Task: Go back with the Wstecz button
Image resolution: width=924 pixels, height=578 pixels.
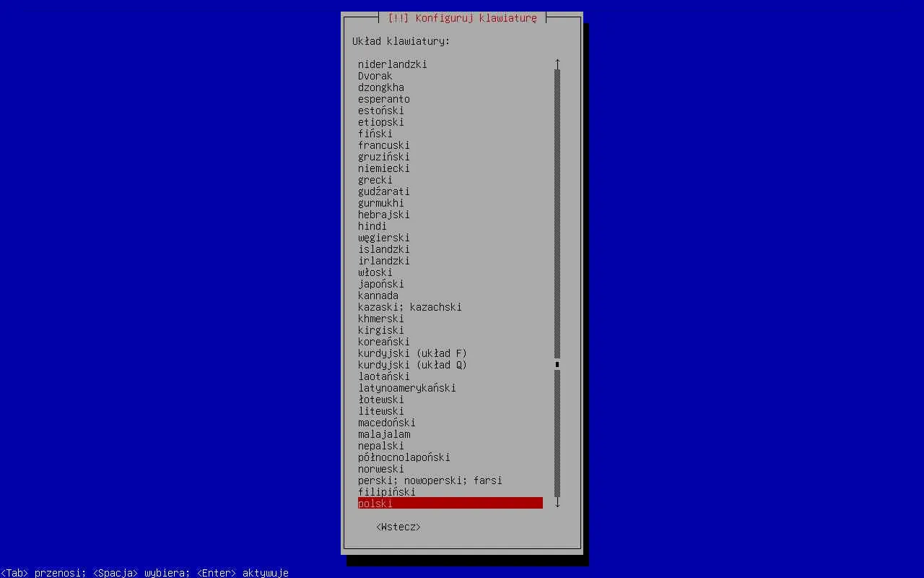Action: (x=398, y=527)
